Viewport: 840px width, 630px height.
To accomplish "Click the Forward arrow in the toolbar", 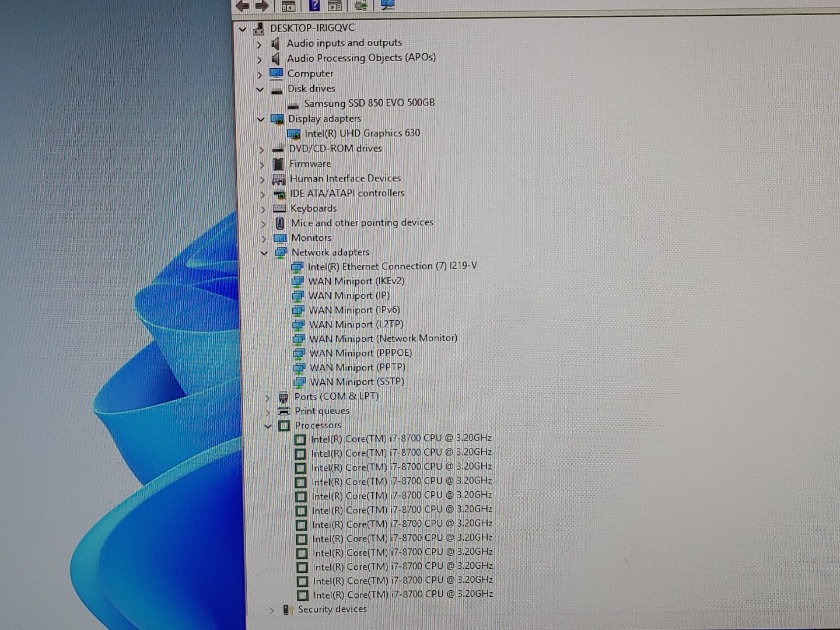I will [x=262, y=6].
